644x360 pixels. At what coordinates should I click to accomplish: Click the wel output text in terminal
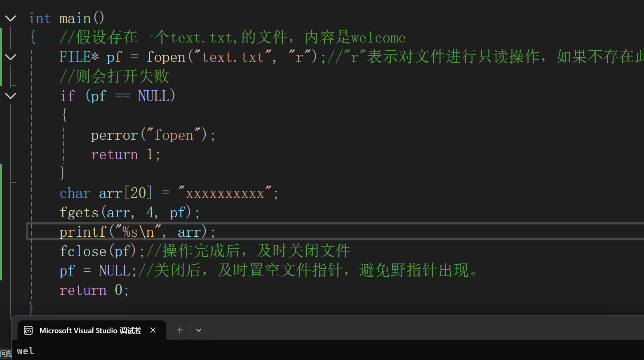(x=25, y=351)
